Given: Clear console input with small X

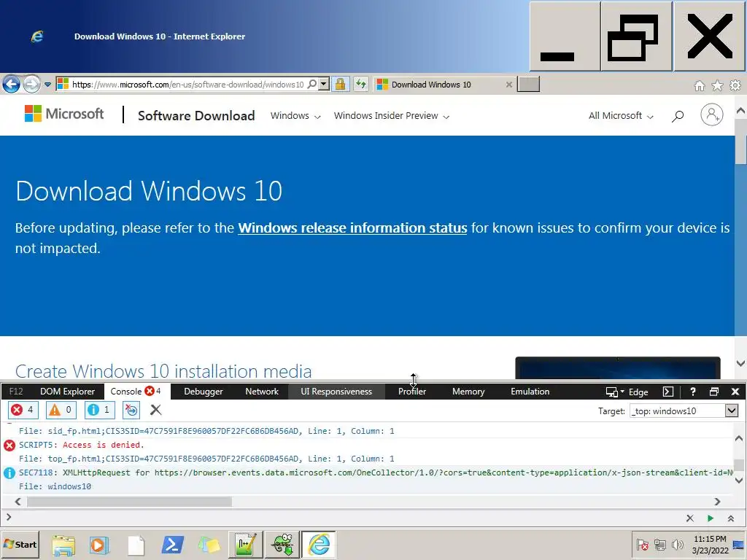Looking at the screenshot, I should 690,518.
